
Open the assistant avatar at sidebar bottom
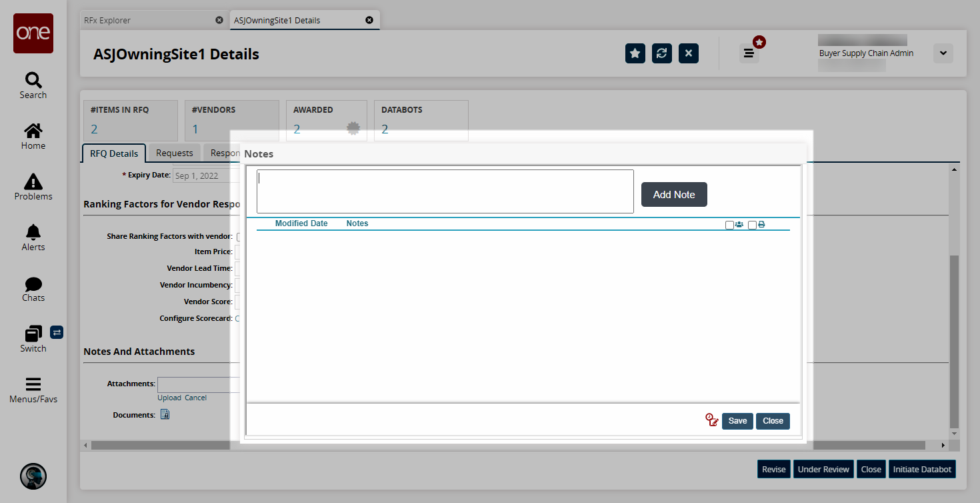33,476
